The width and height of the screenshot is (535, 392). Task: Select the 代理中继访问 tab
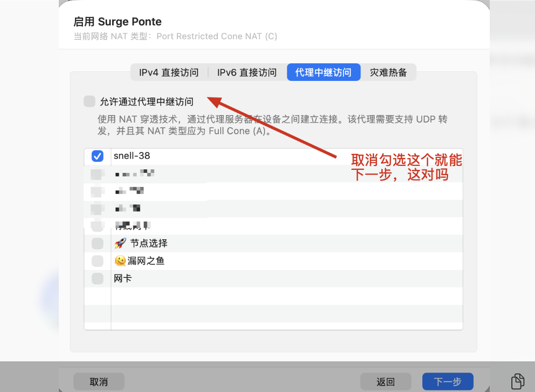click(x=323, y=72)
